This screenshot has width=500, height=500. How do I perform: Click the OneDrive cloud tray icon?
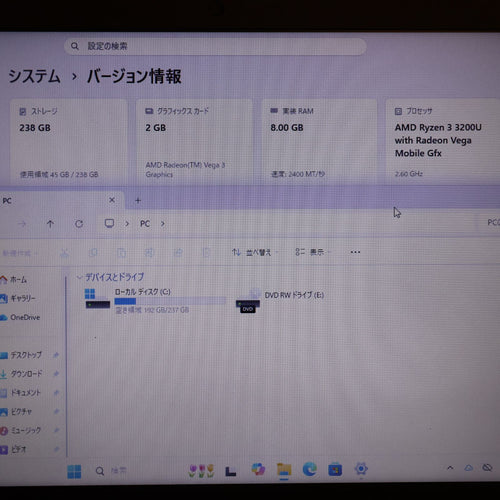pyautogui.click(x=469, y=468)
